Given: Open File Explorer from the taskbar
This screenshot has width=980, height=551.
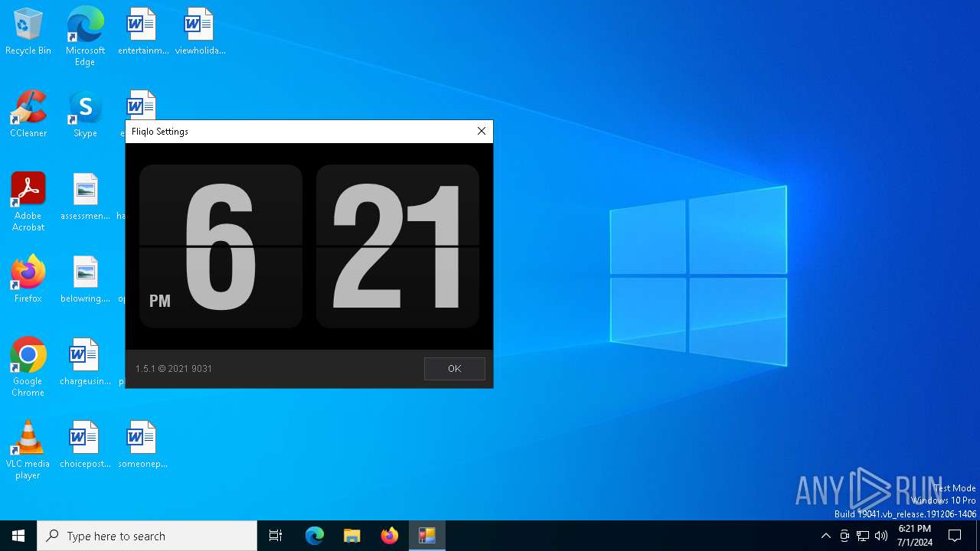Looking at the screenshot, I should [x=352, y=536].
